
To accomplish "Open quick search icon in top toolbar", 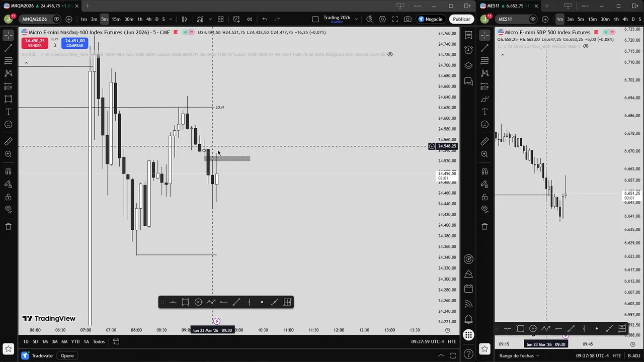I will (x=369, y=19).
